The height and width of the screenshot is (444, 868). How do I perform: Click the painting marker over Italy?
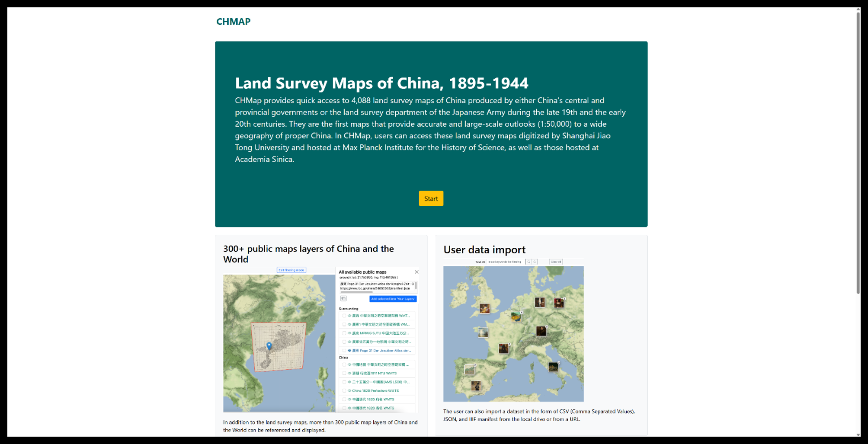click(553, 367)
